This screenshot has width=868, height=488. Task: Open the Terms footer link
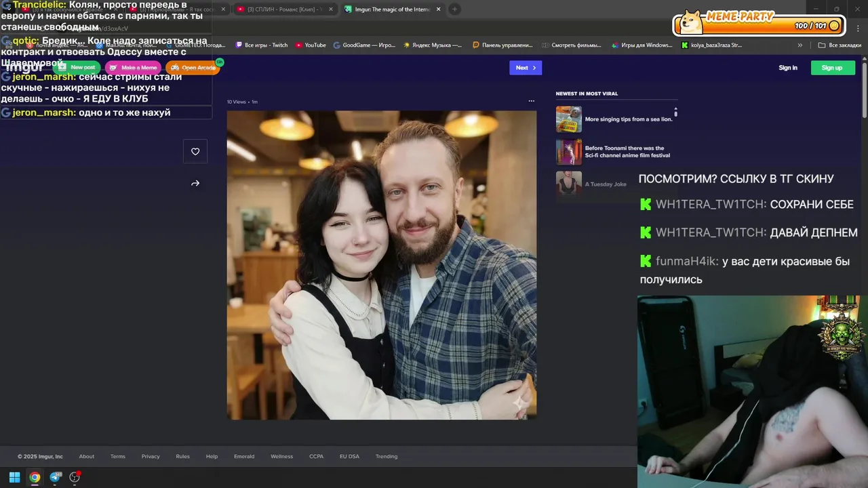(x=118, y=457)
